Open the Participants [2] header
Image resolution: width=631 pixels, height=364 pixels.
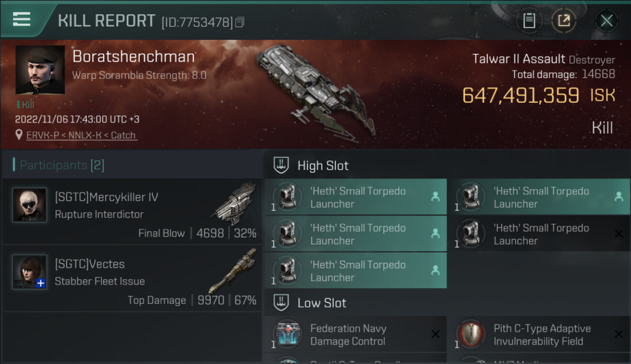pos(62,165)
